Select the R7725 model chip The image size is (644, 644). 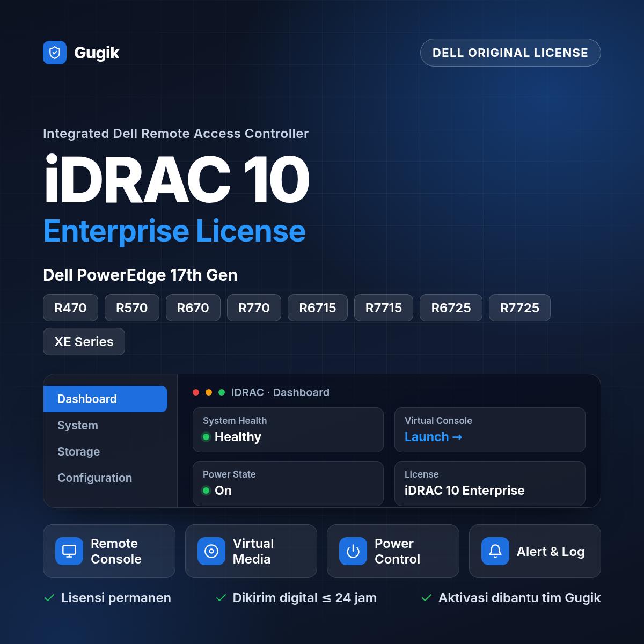(519, 308)
